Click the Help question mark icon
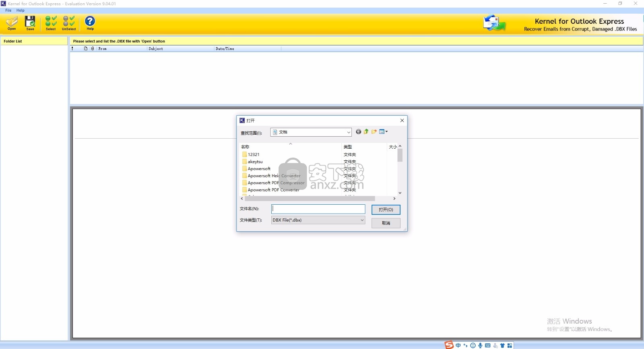644x349 pixels. [x=90, y=23]
